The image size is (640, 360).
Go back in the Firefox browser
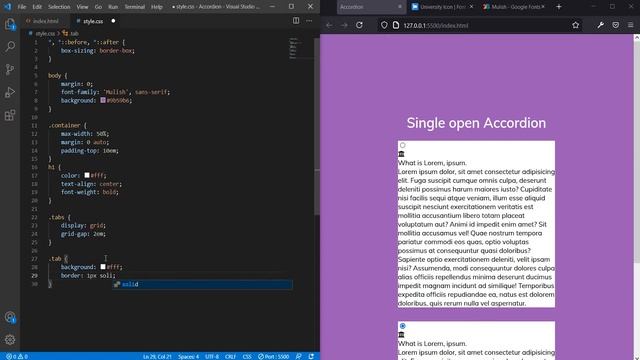click(329, 25)
